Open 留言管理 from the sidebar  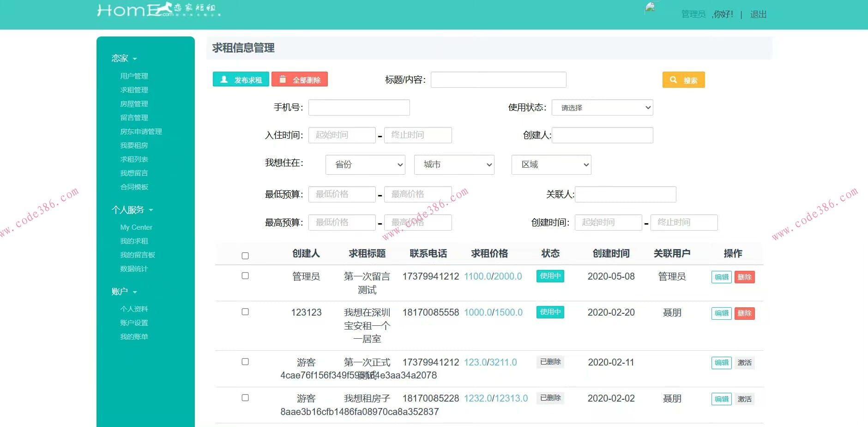pyautogui.click(x=134, y=117)
